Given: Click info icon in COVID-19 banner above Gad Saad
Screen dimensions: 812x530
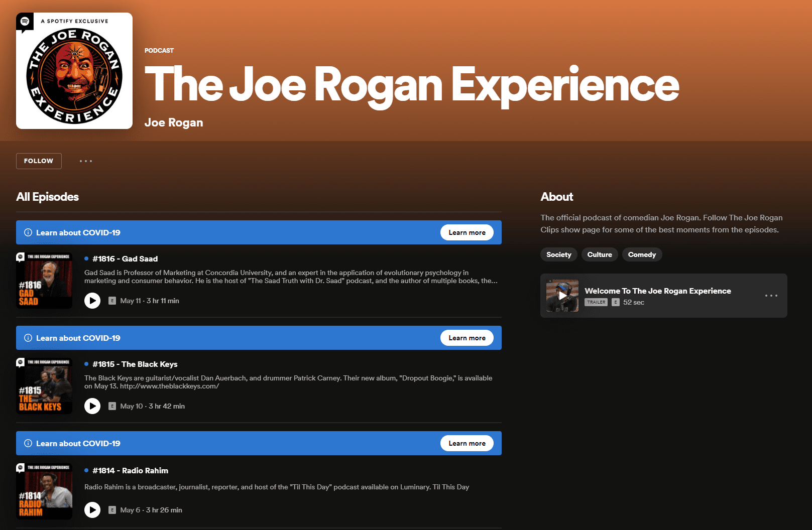Looking at the screenshot, I should click(x=28, y=232).
